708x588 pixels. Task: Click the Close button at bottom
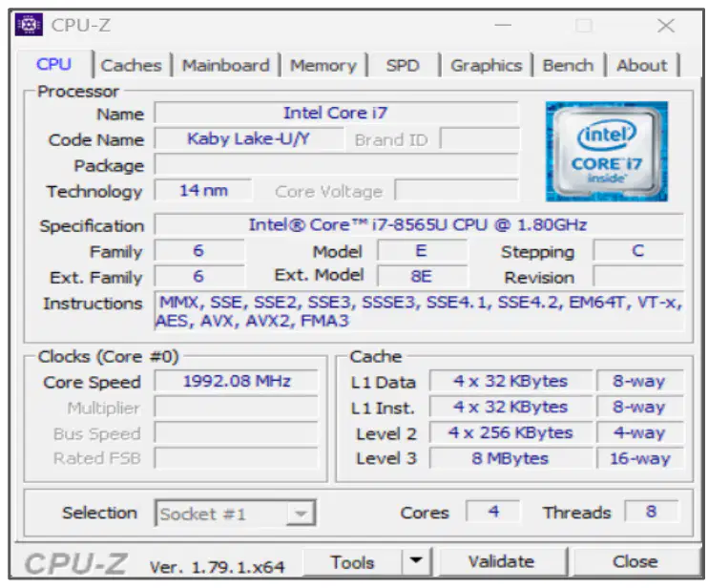[x=635, y=562]
